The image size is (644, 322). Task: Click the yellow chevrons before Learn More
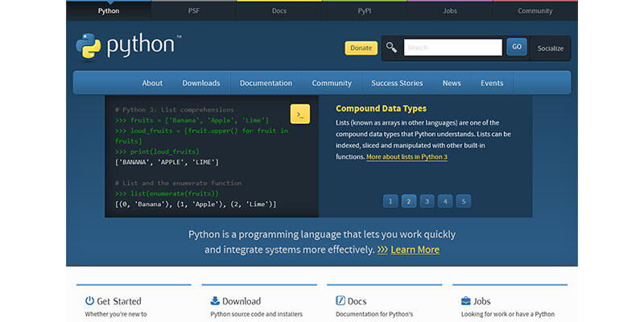[382, 250]
